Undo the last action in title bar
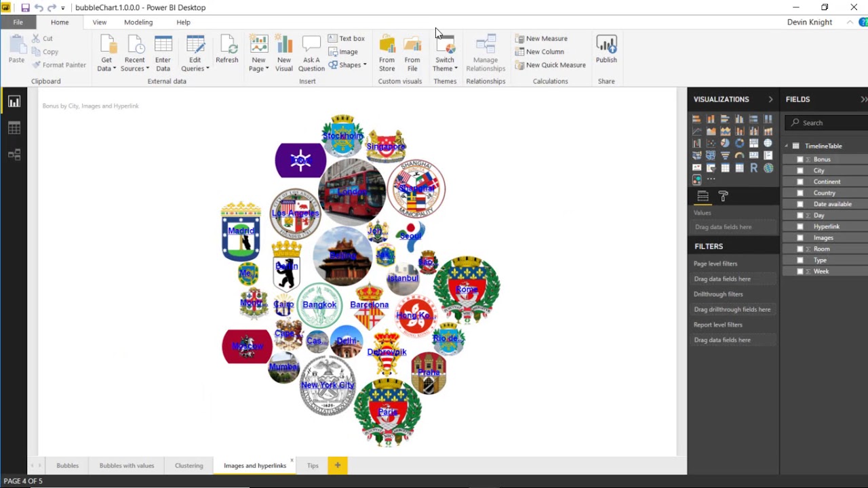868x488 pixels. pyautogui.click(x=39, y=7)
